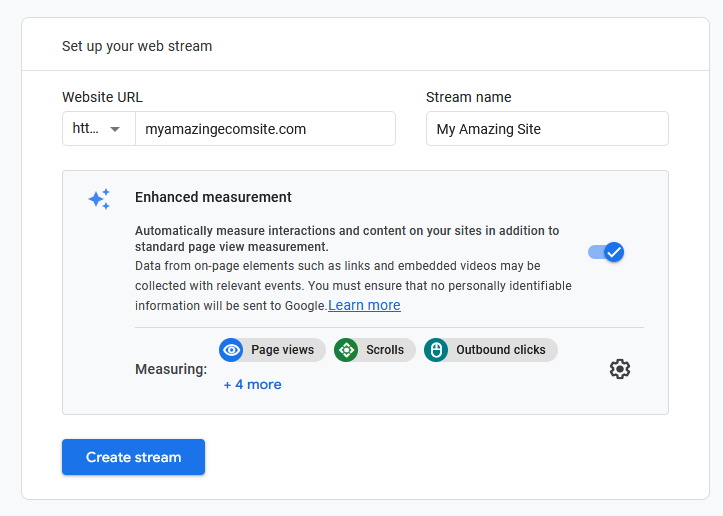Click the Enhanced measurement sparkle icon

(99, 199)
